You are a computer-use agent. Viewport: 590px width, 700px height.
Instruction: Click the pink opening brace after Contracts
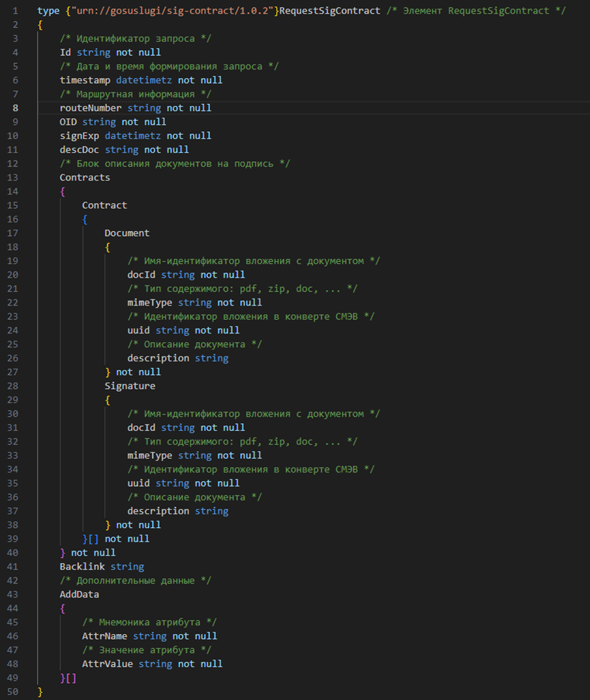(x=62, y=192)
